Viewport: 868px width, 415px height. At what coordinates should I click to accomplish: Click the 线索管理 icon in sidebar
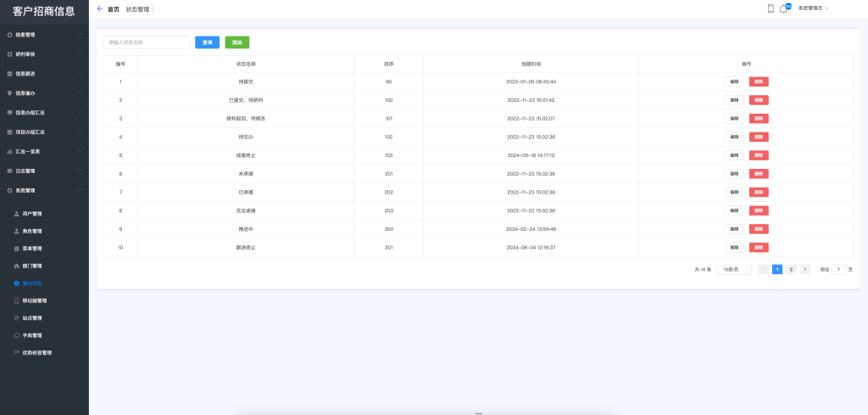[9, 35]
